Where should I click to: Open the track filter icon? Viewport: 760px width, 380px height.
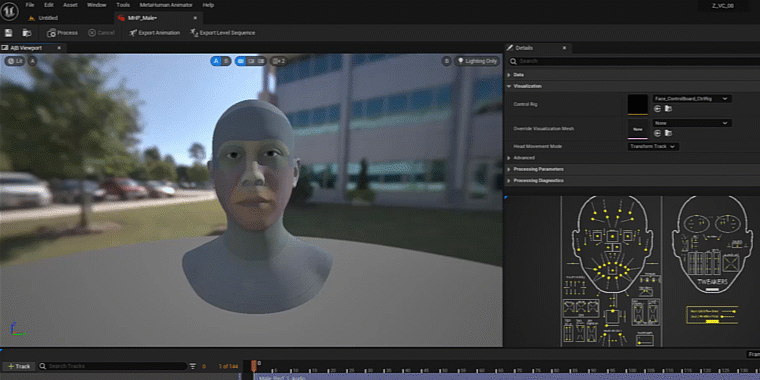[192, 366]
